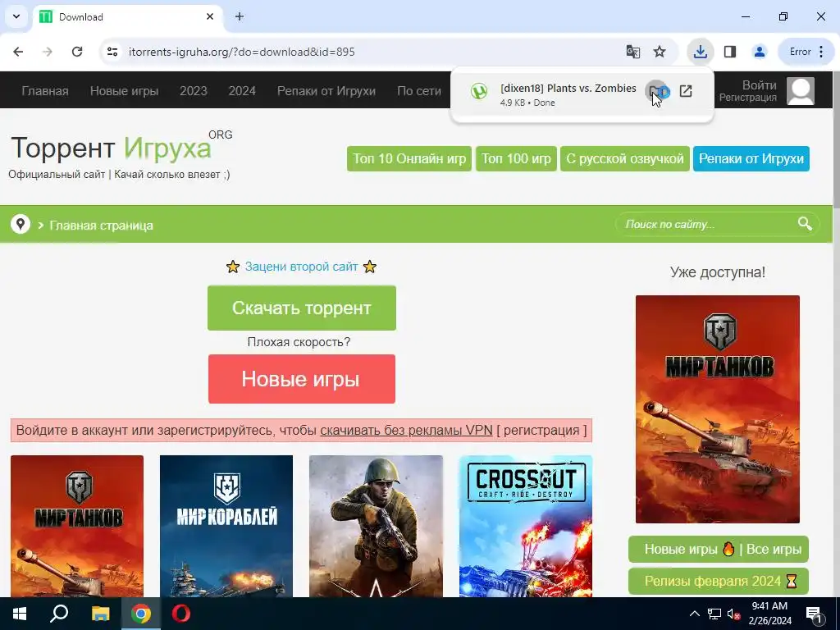Open a new browser tab
This screenshot has height=630, width=840.
(240, 16)
